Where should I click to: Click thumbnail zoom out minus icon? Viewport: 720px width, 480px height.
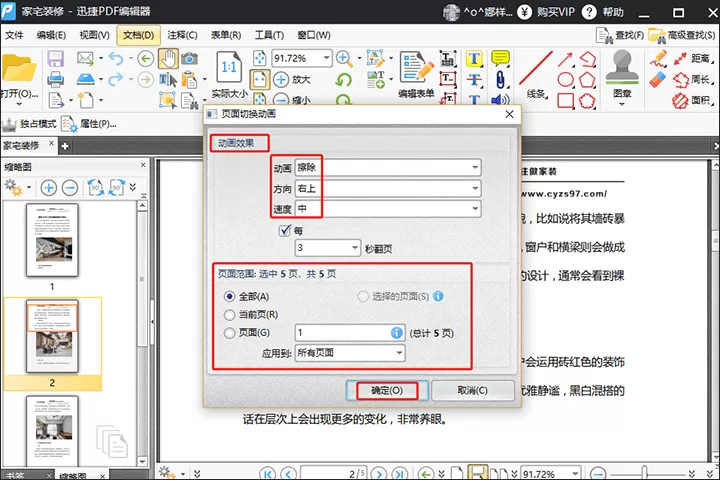tap(70, 187)
